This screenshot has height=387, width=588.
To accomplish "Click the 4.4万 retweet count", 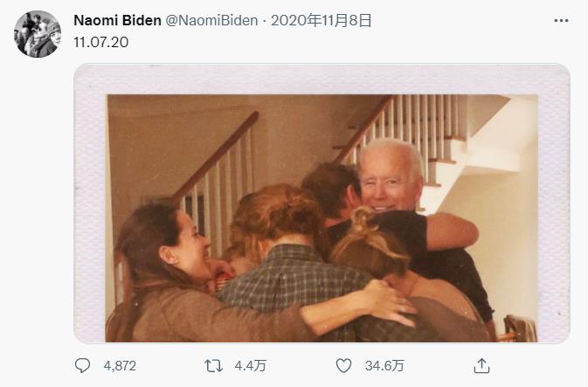I will pyautogui.click(x=250, y=366).
